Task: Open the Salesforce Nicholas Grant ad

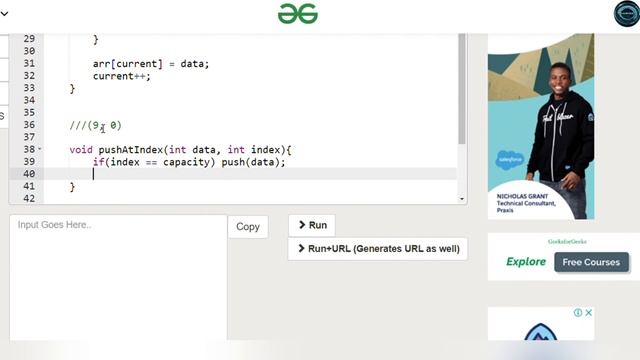Action: (541, 127)
